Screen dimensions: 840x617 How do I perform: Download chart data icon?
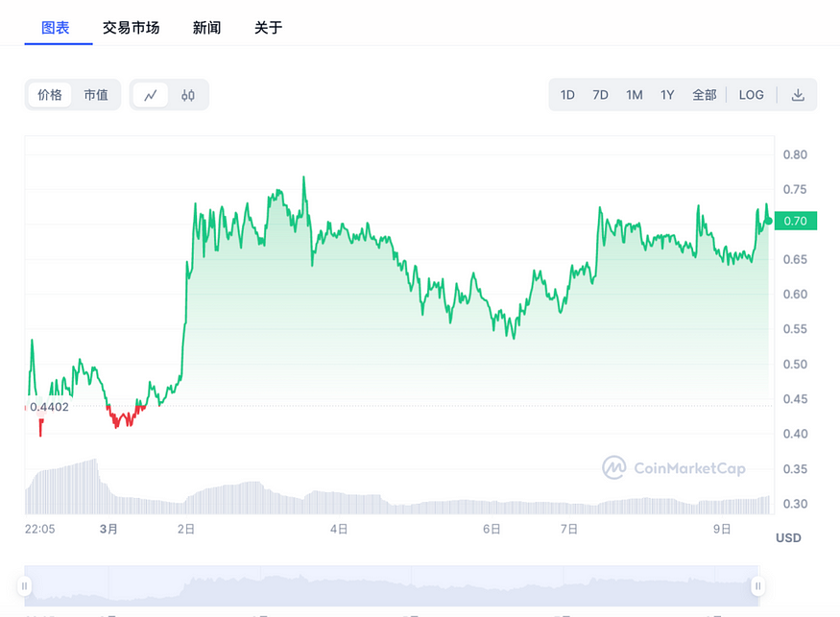click(x=798, y=95)
